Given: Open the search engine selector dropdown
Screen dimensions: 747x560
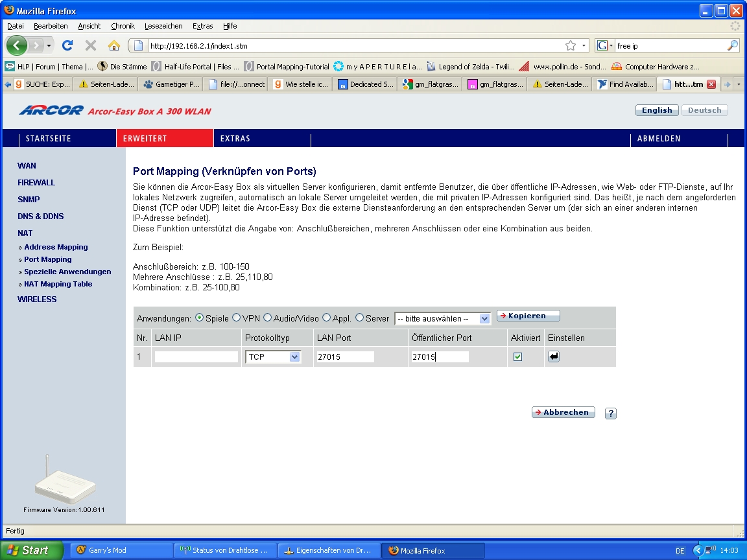Looking at the screenshot, I should [604, 45].
